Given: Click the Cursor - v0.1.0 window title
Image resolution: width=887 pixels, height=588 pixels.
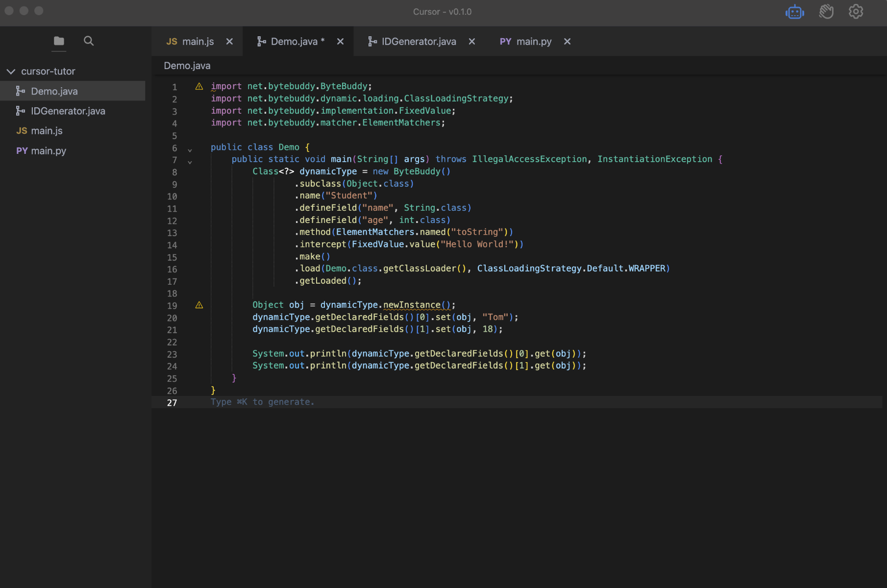Looking at the screenshot, I should coord(443,12).
